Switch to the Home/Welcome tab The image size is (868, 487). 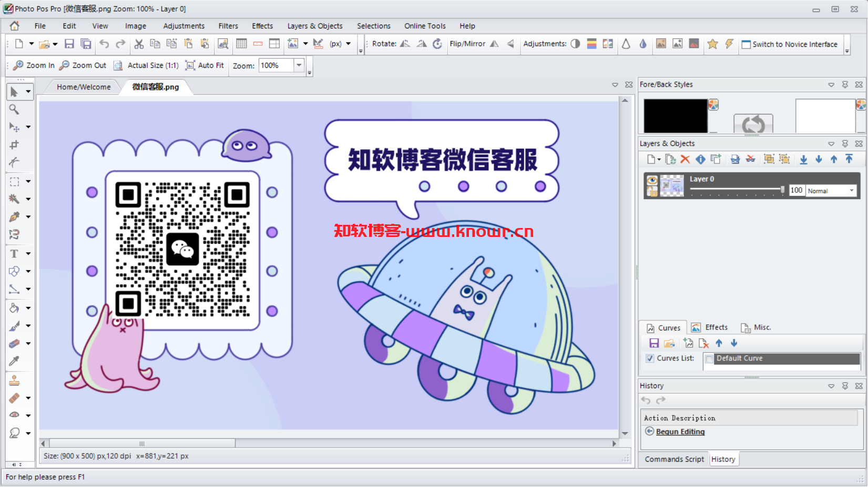click(x=84, y=87)
